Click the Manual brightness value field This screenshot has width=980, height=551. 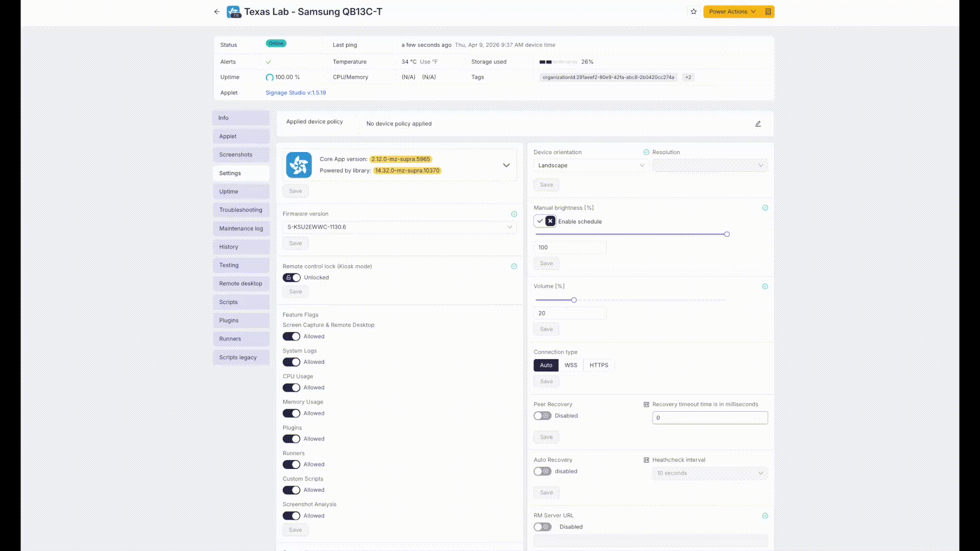[x=570, y=247]
